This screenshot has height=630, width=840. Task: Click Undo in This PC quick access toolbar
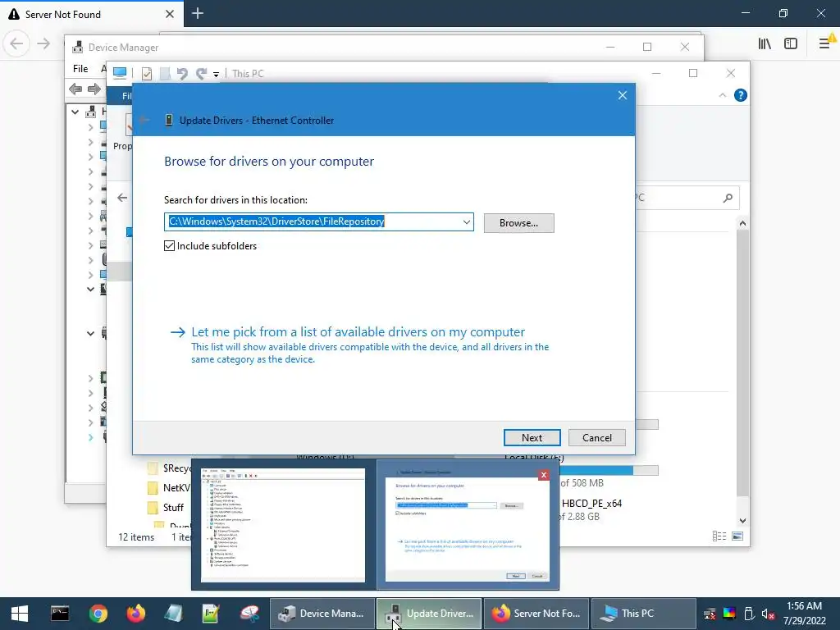pos(182,73)
